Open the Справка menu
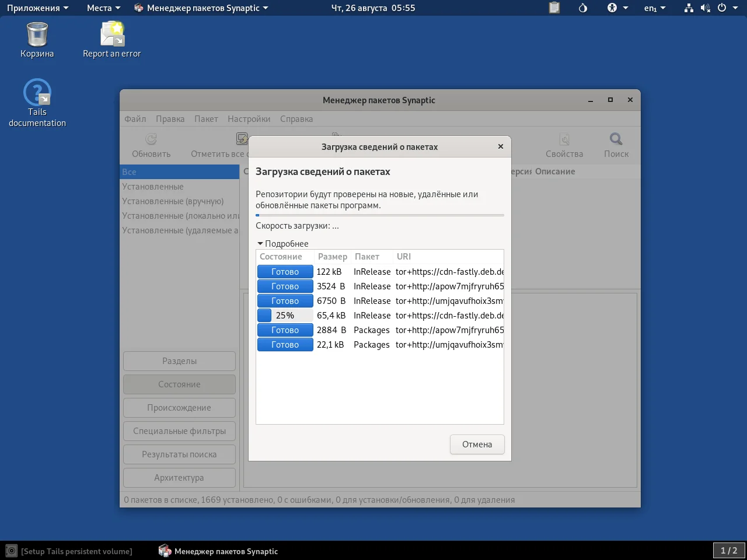This screenshot has height=560, width=747. click(x=296, y=119)
